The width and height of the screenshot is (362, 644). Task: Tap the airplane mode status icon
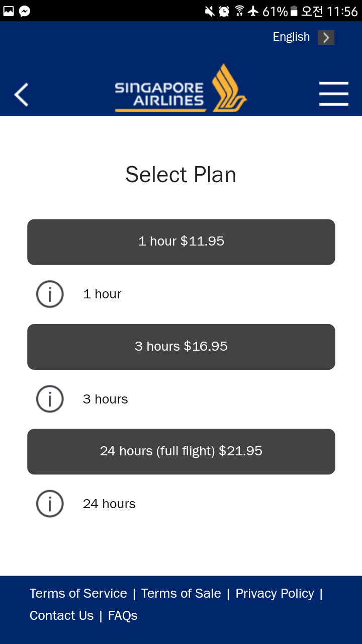(253, 11)
